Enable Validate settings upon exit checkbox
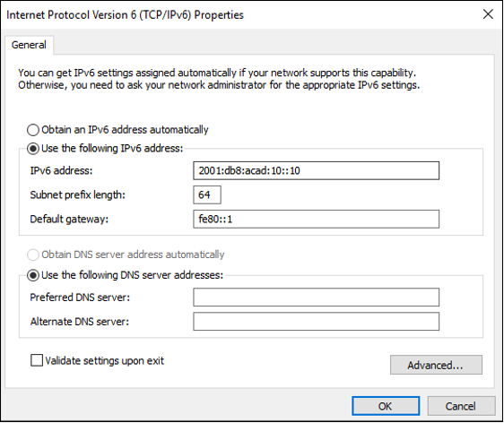 (x=37, y=360)
